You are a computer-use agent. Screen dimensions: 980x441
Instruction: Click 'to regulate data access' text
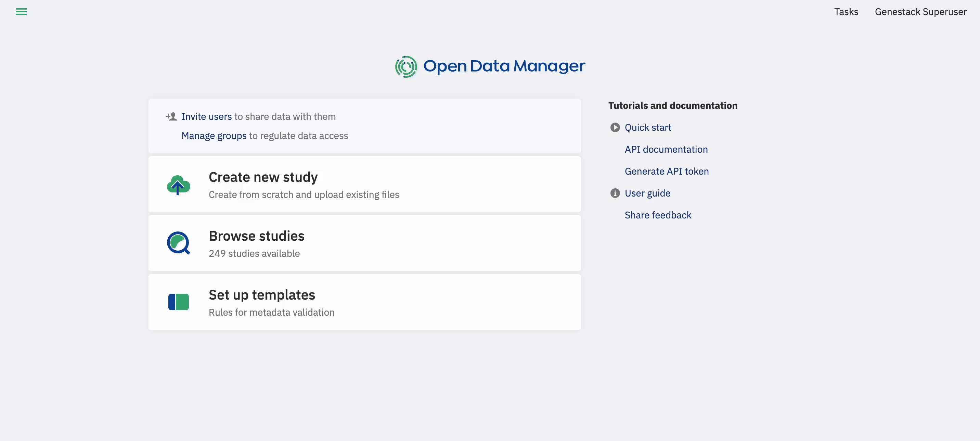click(x=299, y=136)
